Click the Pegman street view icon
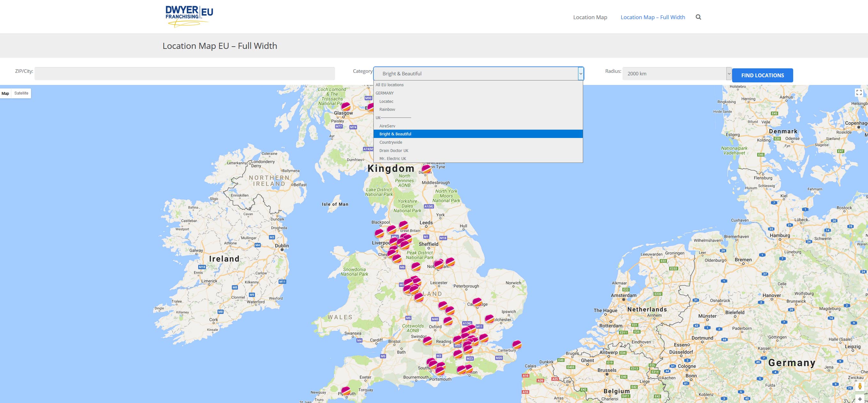 click(x=860, y=386)
